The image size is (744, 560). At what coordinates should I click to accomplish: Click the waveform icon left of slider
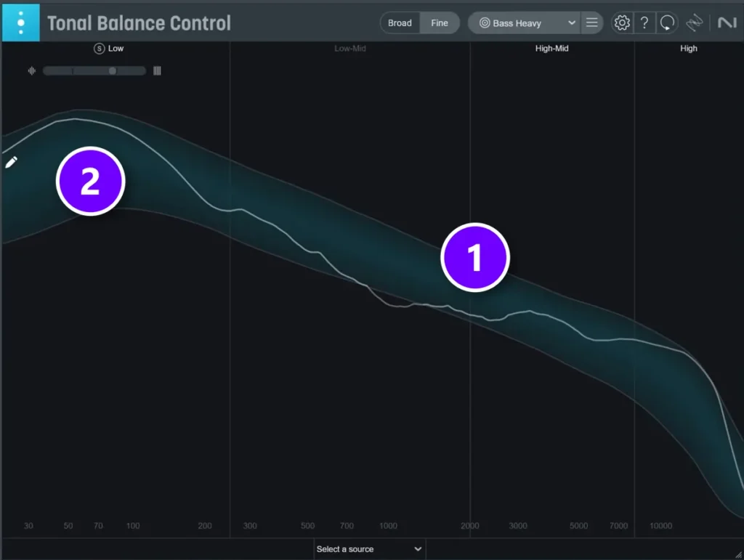pos(32,70)
